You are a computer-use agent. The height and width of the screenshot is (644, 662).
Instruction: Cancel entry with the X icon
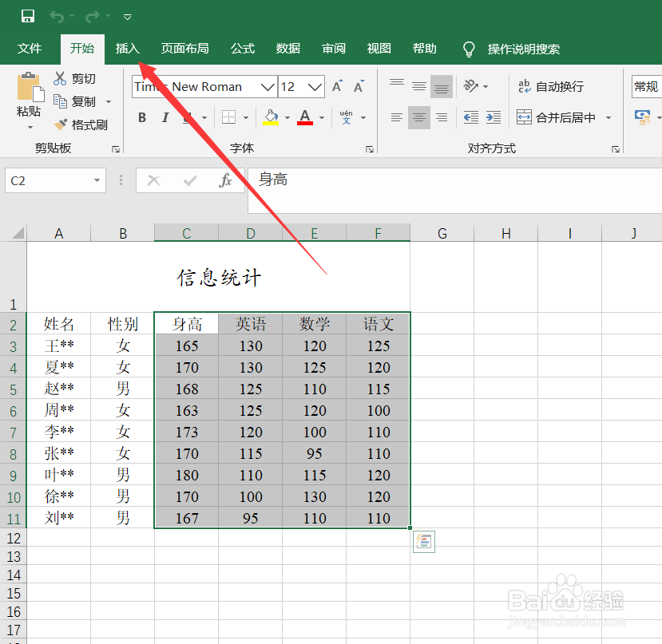coord(153,180)
